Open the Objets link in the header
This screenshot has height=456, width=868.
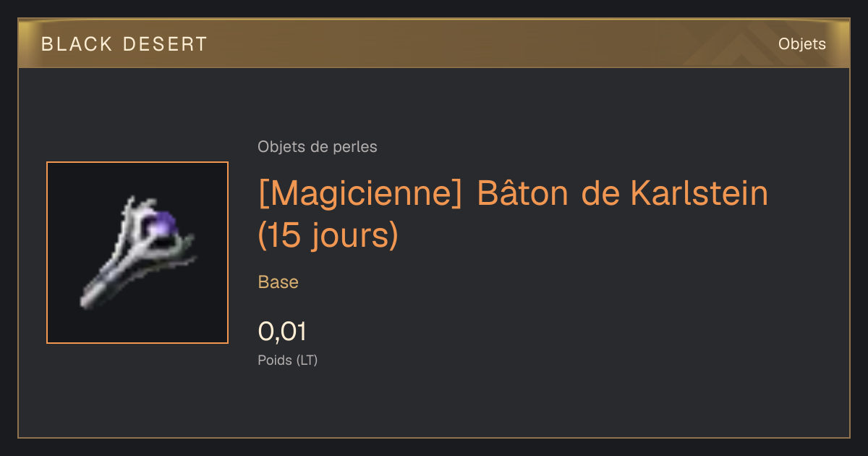tap(802, 44)
